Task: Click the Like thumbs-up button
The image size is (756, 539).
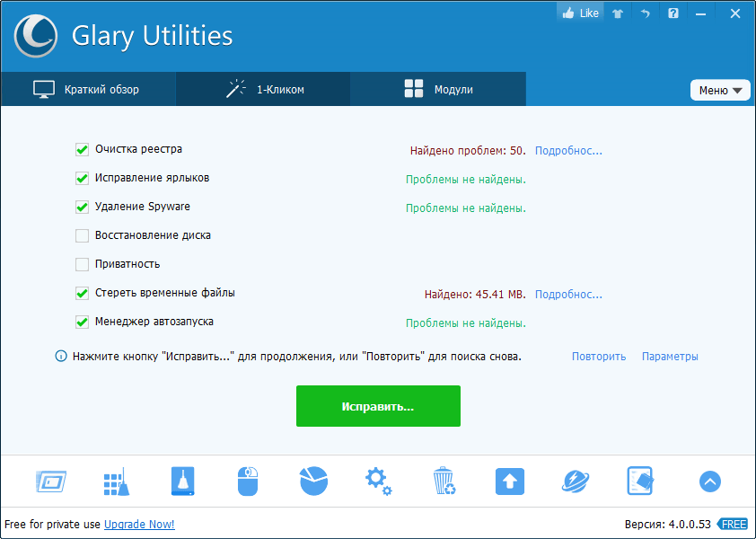Action: click(581, 13)
